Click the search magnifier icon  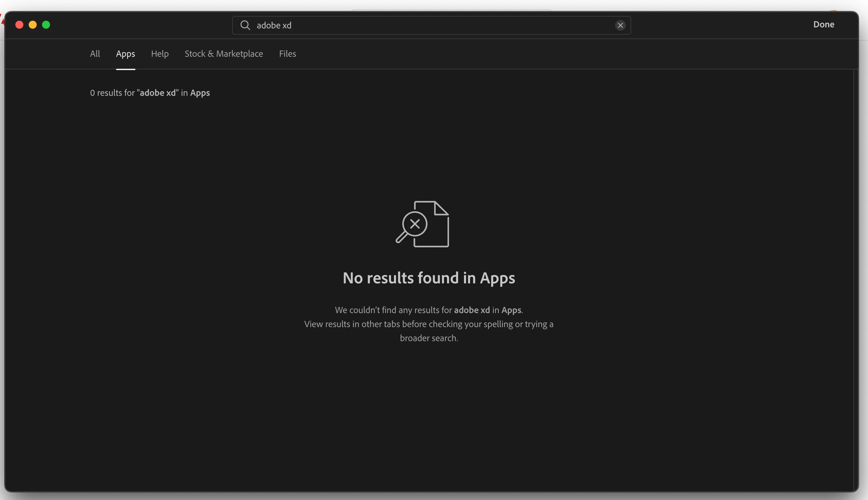pyautogui.click(x=245, y=25)
